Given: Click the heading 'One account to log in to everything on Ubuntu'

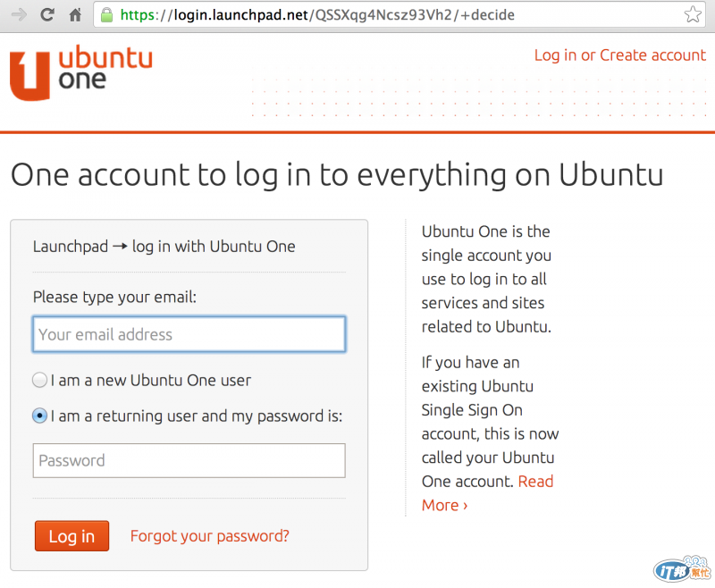Looking at the screenshot, I should tap(337, 175).
